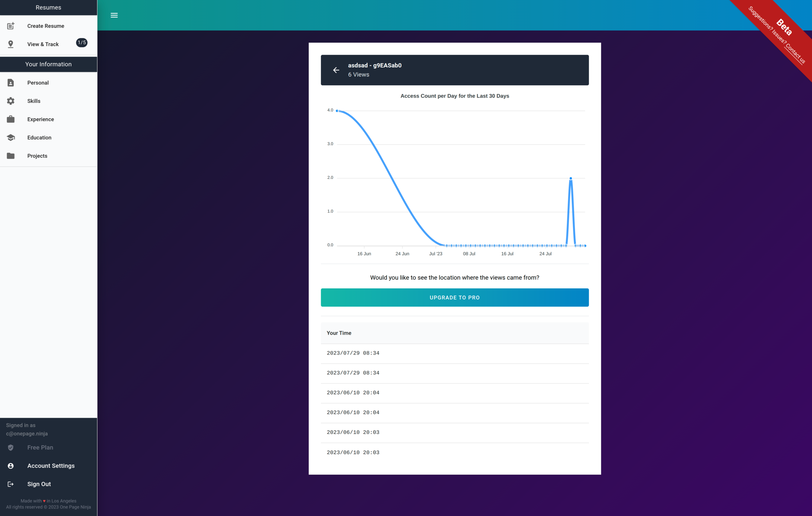812x516 pixels.
Task: Click the Sign Out icon
Action: click(x=11, y=484)
